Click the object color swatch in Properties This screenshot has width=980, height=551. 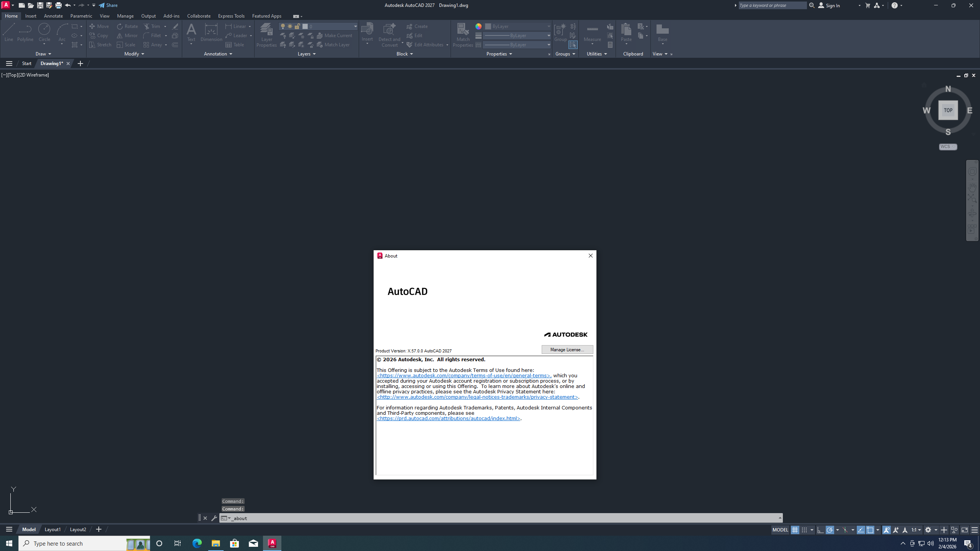pyautogui.click(x=488, y=26)
